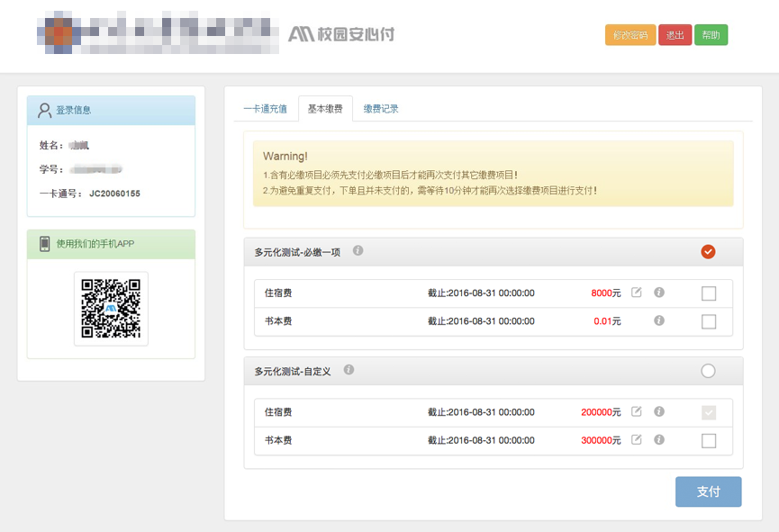Select the checked 多元化测试-必缴一项 radio button

pyautogui.click(x=708, y=252)
